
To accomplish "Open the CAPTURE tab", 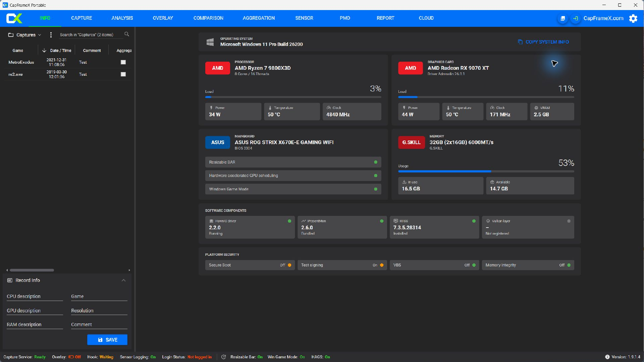I will click(82, 18).
